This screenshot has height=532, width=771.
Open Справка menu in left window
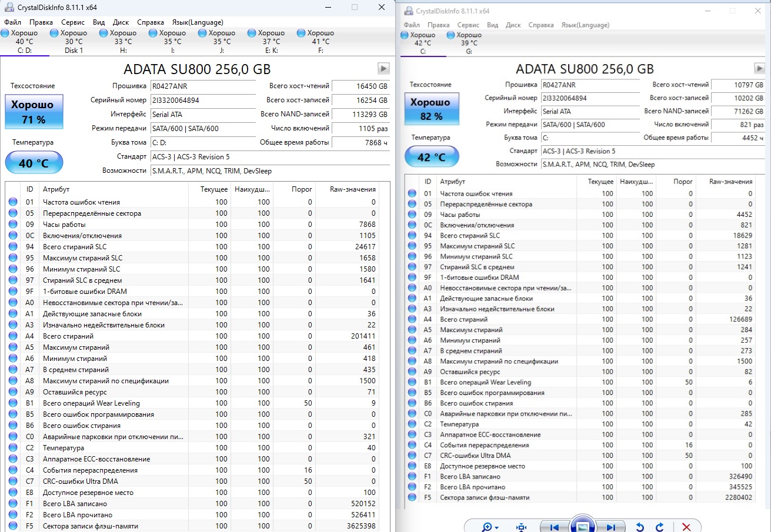tap(151, 22)
